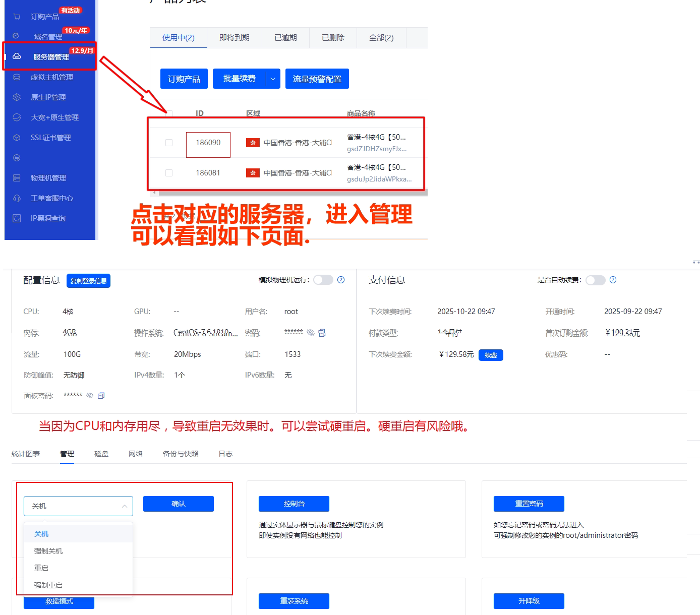Click the cloud icon beside 服务器管理
This screenshot has height=615, width=700.
tap(17, 56)
